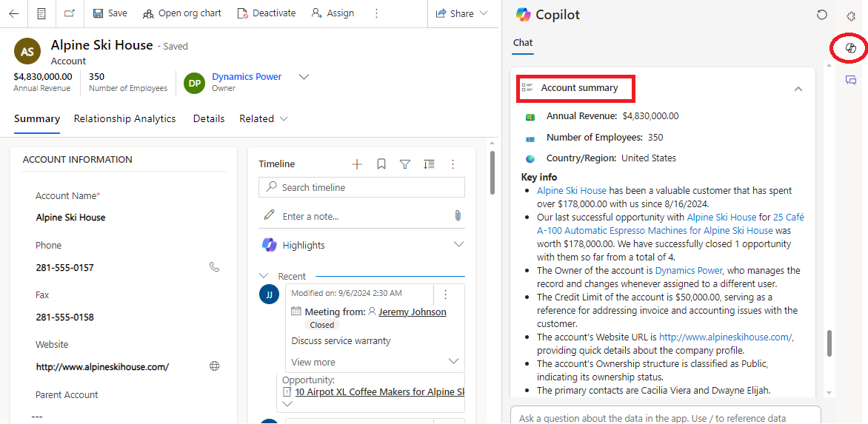Click the Parent Account field label
This screenshot has width=868, height=424.
tap(67, 394)
